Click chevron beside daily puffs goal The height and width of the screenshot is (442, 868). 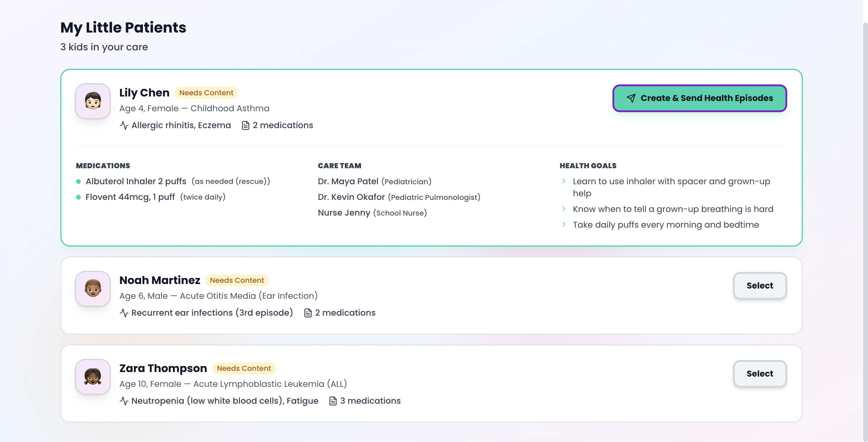click(x=564, y=225)
